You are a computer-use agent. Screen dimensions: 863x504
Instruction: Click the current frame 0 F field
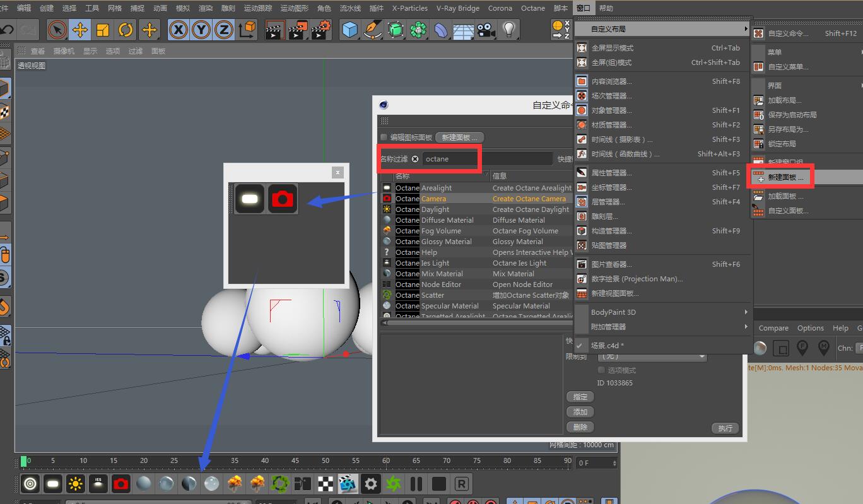coord(597,463)
